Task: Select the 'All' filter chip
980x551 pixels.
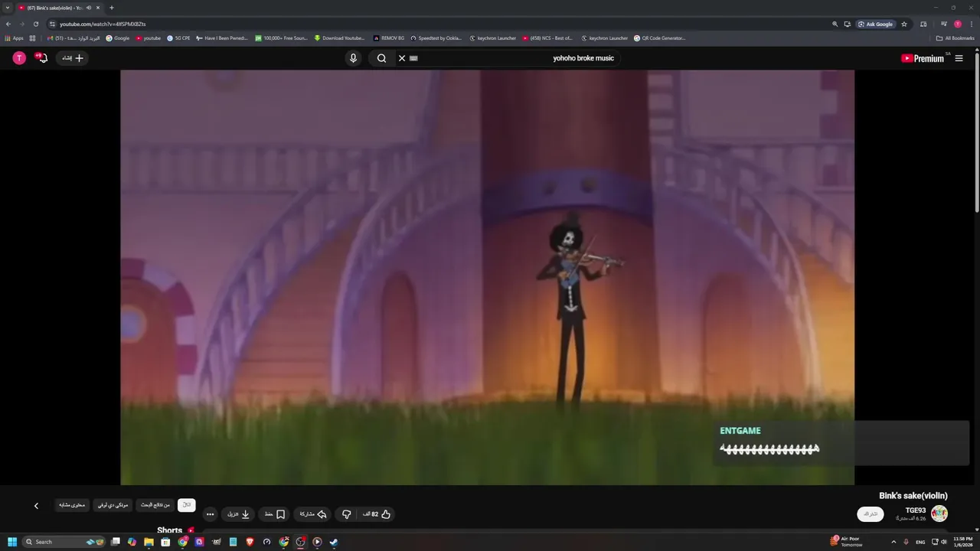Action: 187,505
